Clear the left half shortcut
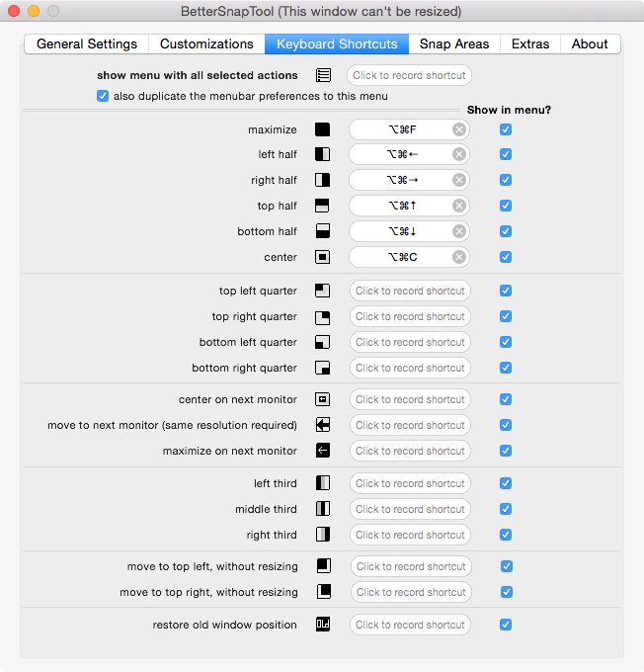644x672 pixels. (459, 154)
